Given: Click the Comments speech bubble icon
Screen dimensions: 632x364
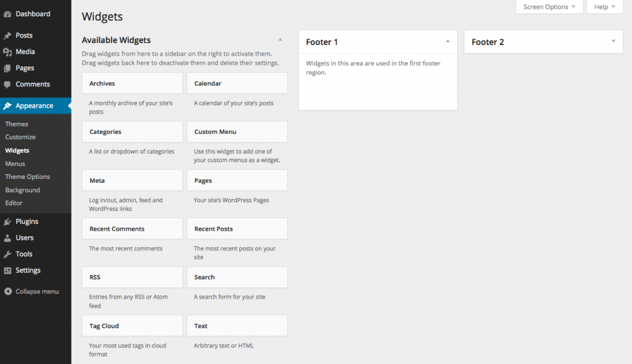Looking at the screenshot, I should tap(7, 85).
